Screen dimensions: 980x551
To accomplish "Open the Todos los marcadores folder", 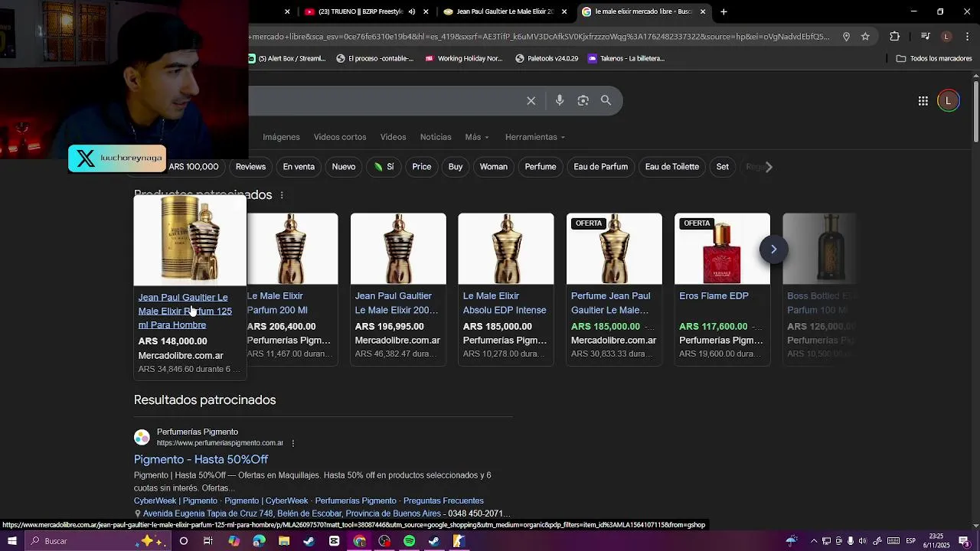I will point(934,58).
